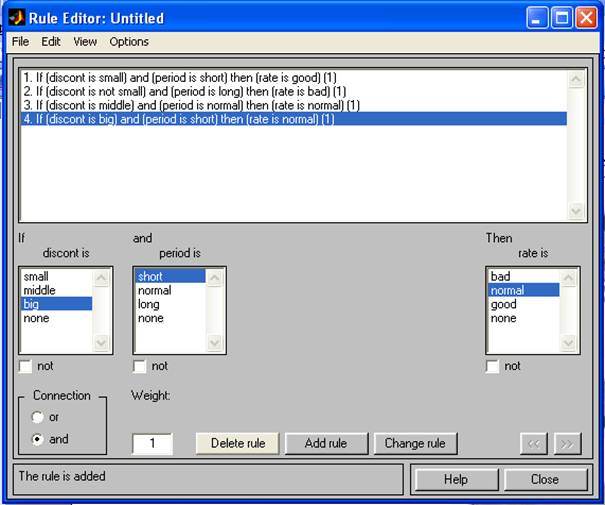Click the MATLAB icon in the title bar

[17, 18]
